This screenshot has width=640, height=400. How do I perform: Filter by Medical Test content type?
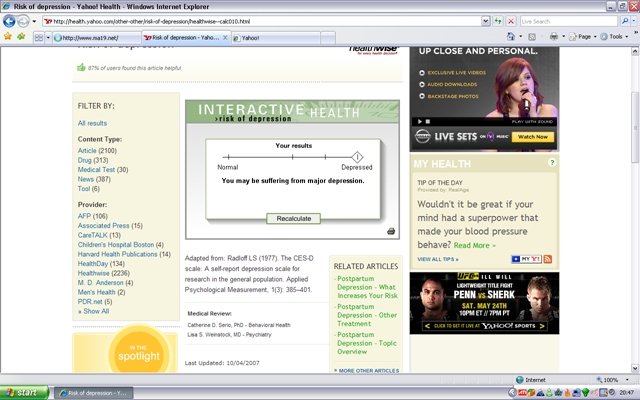pos(96,169)
